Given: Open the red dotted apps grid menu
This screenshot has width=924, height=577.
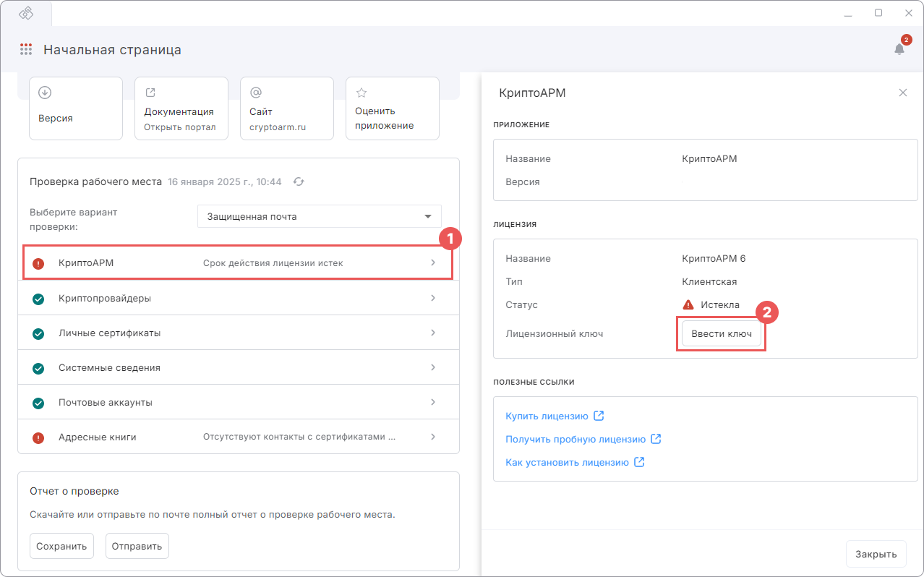Looking at the screenshot, I should pyautogui.click(x=26, y=49).
